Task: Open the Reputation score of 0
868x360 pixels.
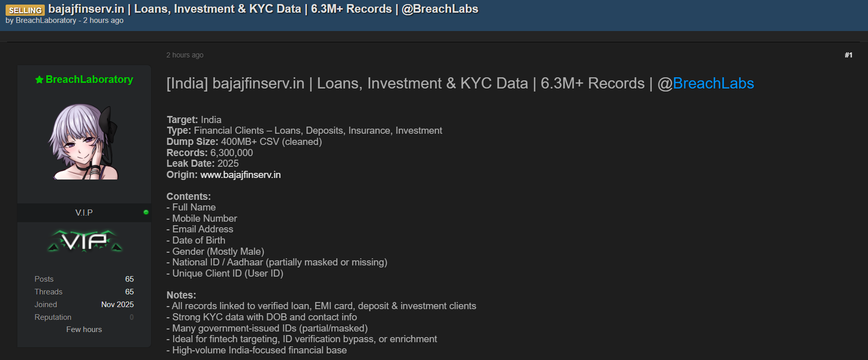Action: pos(131,317)
